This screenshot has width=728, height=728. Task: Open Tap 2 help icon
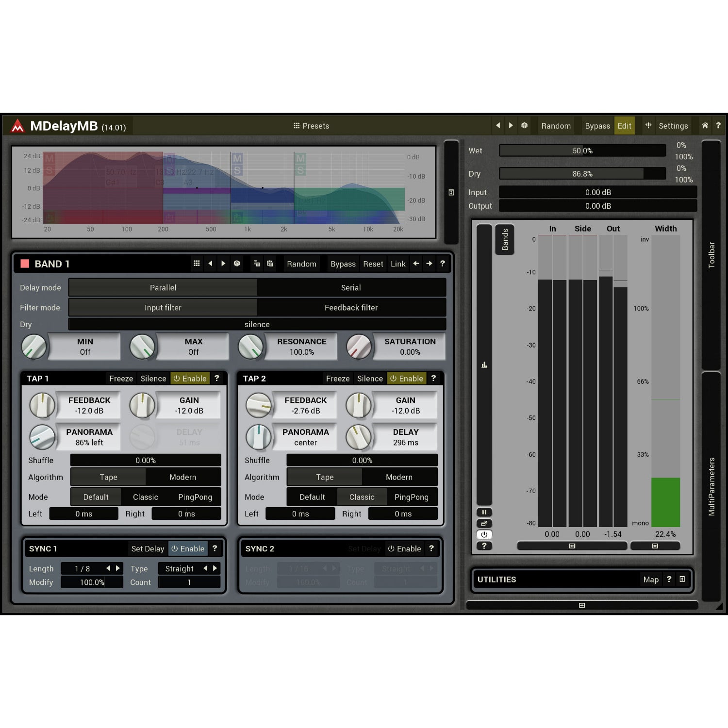(433, 378)
